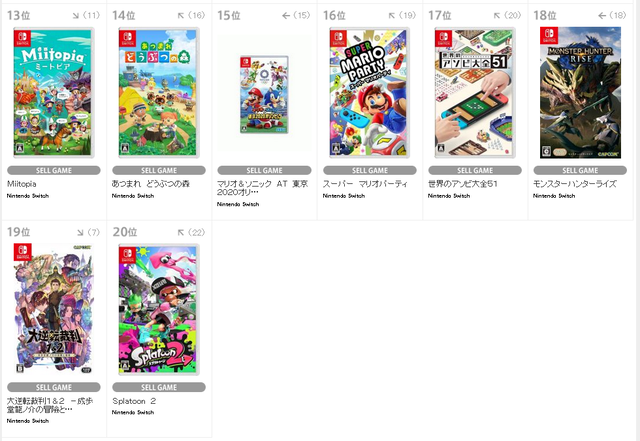640x441 pixels.
Task: Open the Monster Hunter Rise cover image
Action: pos(580,93)
